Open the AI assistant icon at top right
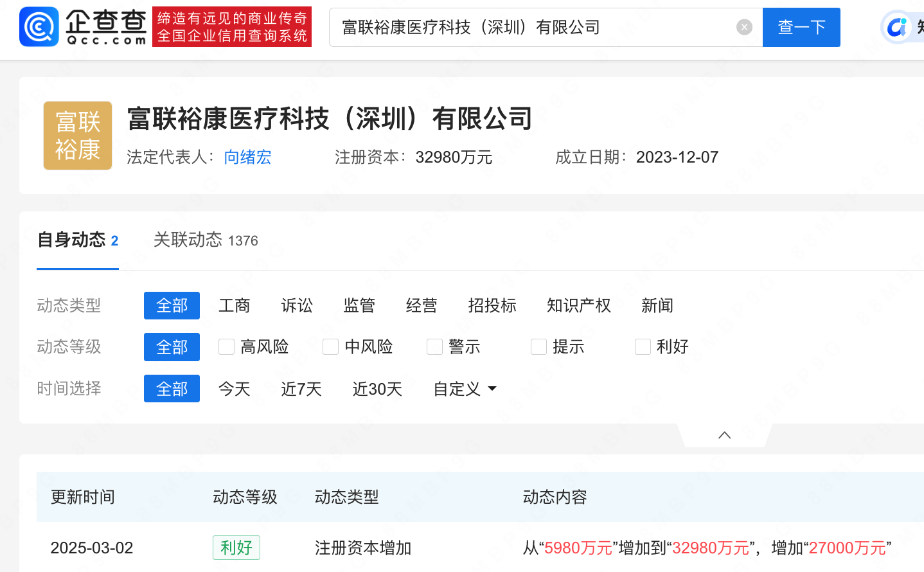Viewport: 924px width, 572px height. (x=896, y=27)
